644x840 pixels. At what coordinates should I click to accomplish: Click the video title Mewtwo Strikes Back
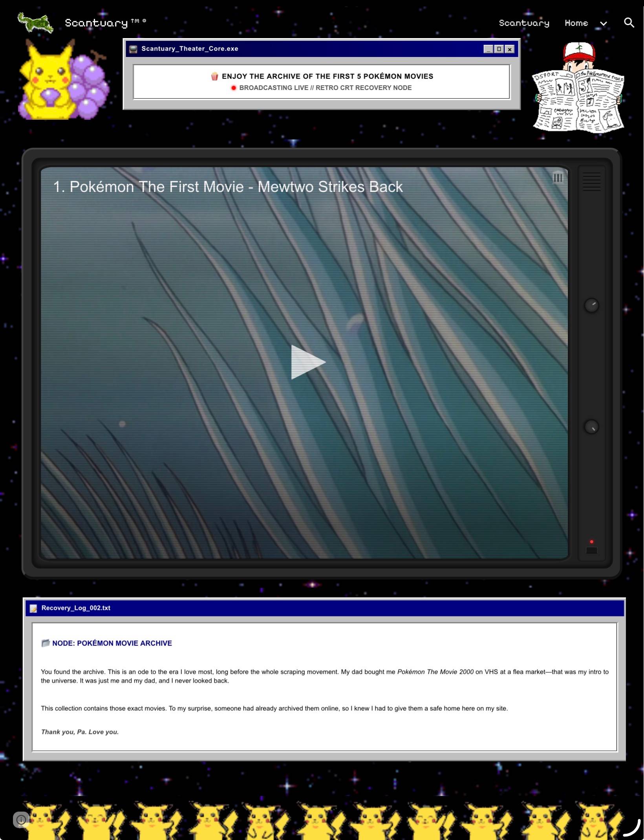[228, 187]
